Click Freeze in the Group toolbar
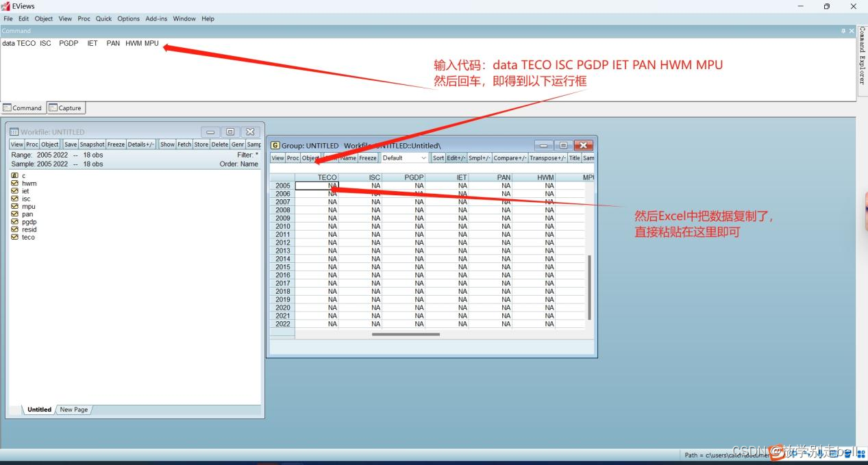This screenshot has width=868, height=465. pos(368,158)
